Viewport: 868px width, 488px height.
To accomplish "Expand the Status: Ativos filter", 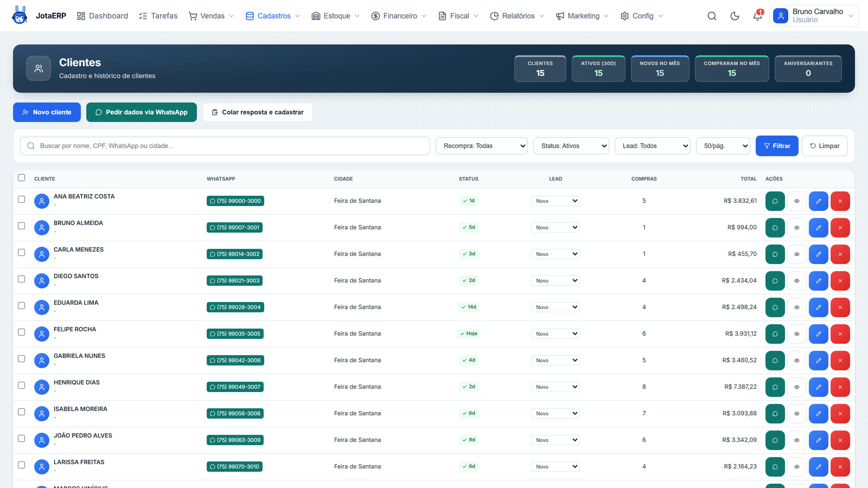I will click(571, 146).
